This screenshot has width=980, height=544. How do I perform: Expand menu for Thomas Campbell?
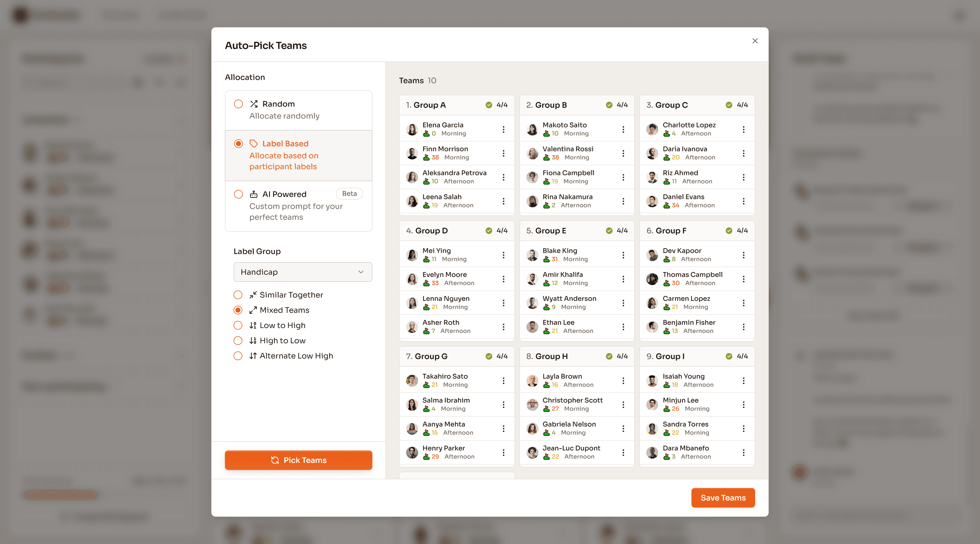[x=743, y=279]
